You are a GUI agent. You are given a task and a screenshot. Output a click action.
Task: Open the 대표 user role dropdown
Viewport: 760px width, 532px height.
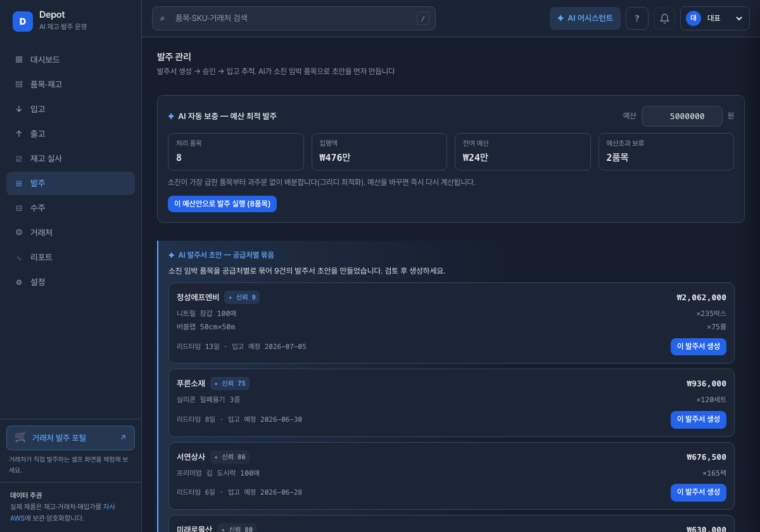715,18
